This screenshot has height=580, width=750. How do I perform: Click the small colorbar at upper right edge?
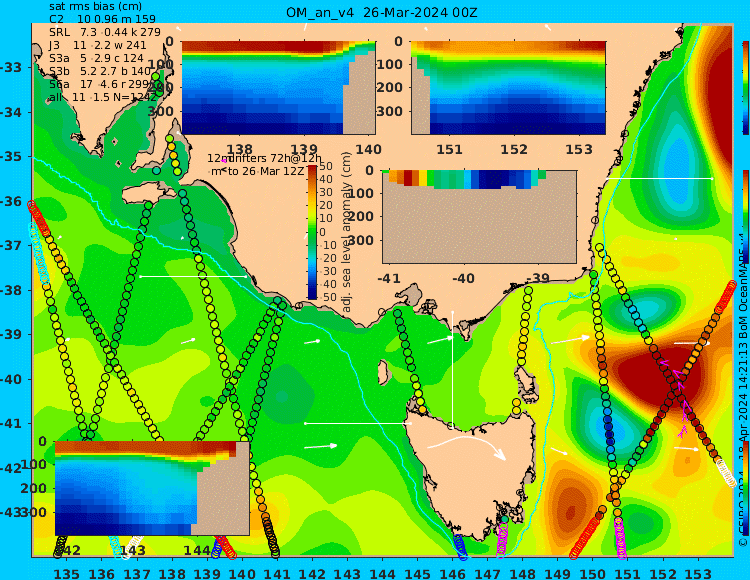coord(746,88)
